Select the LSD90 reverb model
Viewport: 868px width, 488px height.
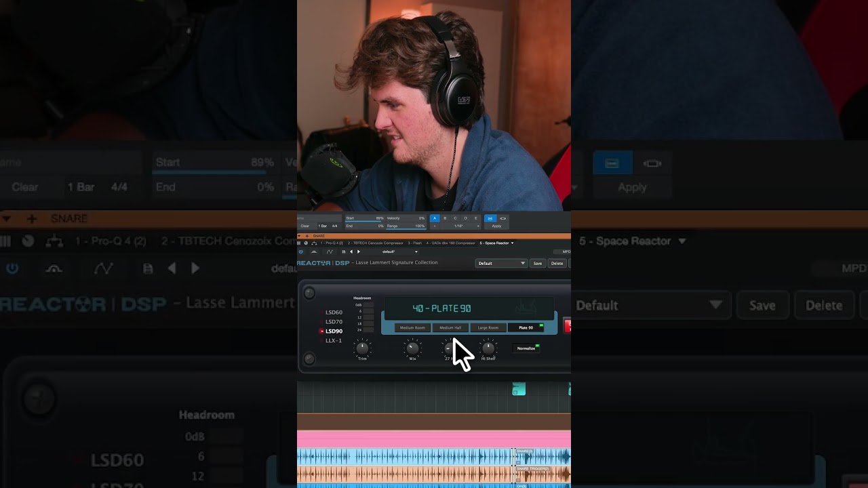pos(334,331)
